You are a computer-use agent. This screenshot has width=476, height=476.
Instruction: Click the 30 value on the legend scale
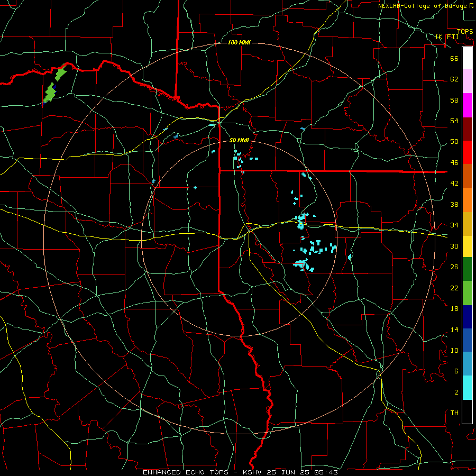click(454, 246)
